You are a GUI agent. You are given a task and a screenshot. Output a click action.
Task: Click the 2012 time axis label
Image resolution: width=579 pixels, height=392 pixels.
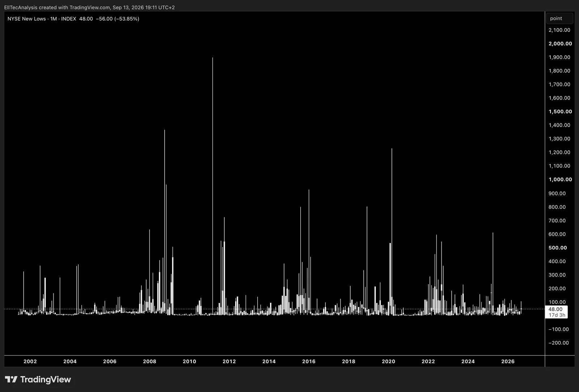pyautogui.click(x=229, y=361)
